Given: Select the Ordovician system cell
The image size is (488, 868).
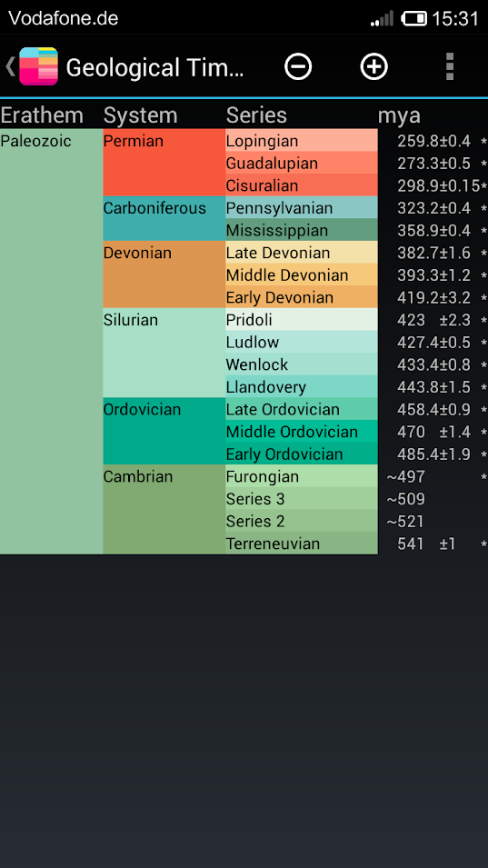Looking at the screenshot, I should pyautogui.click(x=164, y=431).
